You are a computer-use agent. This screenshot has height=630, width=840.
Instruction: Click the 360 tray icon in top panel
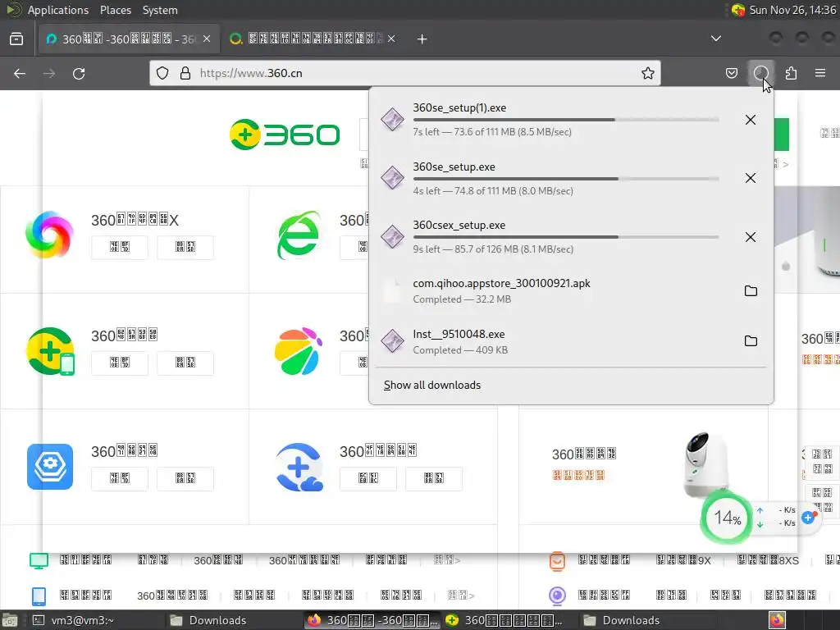[738, 10]
